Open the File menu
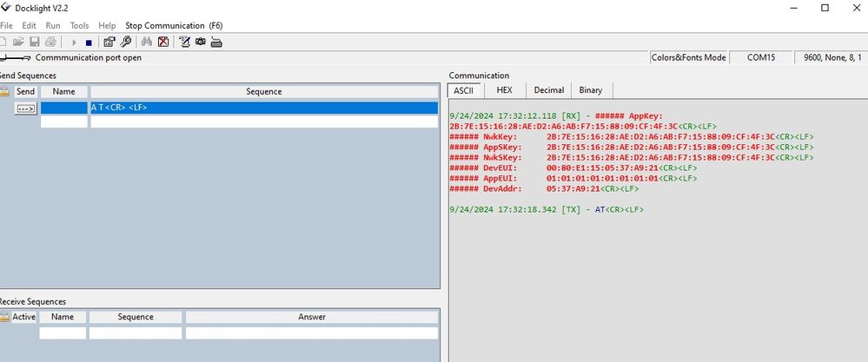The height and width of the screenshot is (362, 868). pos(6,25)
